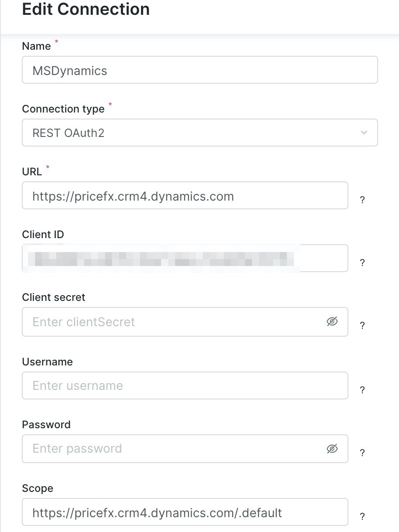Click the Edit Connection heading
Screen dimensions: 399x532
click(x=86, y=10)
